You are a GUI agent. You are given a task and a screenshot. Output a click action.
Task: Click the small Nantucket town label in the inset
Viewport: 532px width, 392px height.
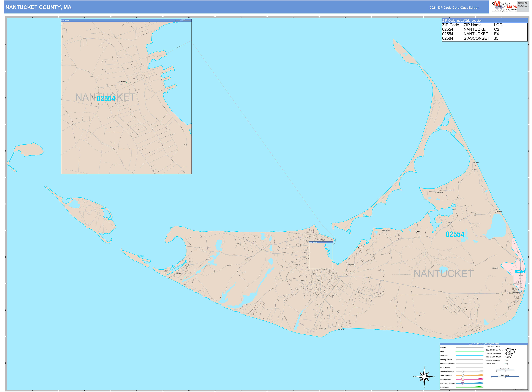123,82
